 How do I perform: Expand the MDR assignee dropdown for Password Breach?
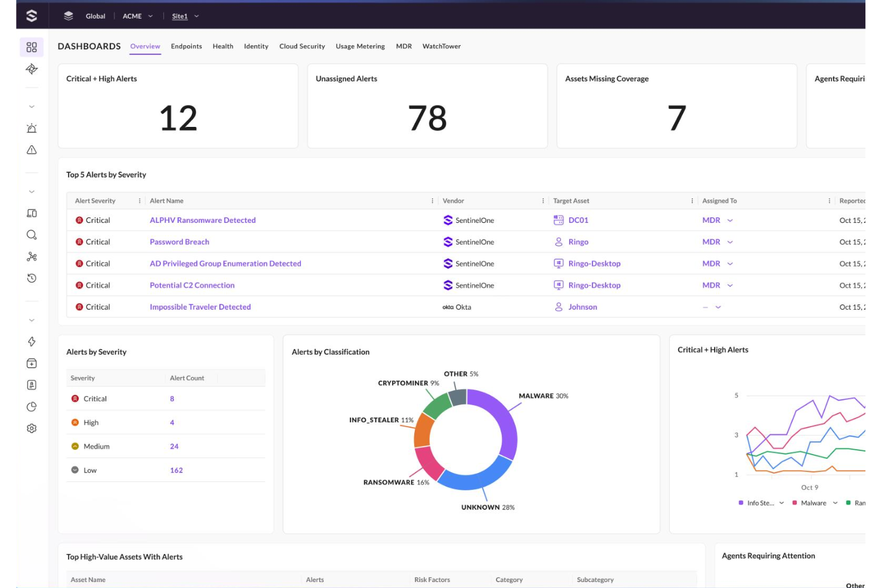[729, 241]
